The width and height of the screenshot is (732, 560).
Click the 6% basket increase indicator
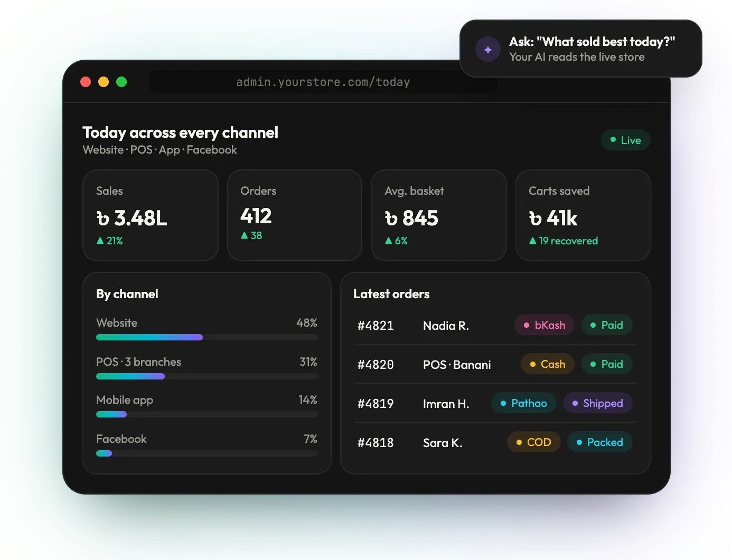[396, 241]
